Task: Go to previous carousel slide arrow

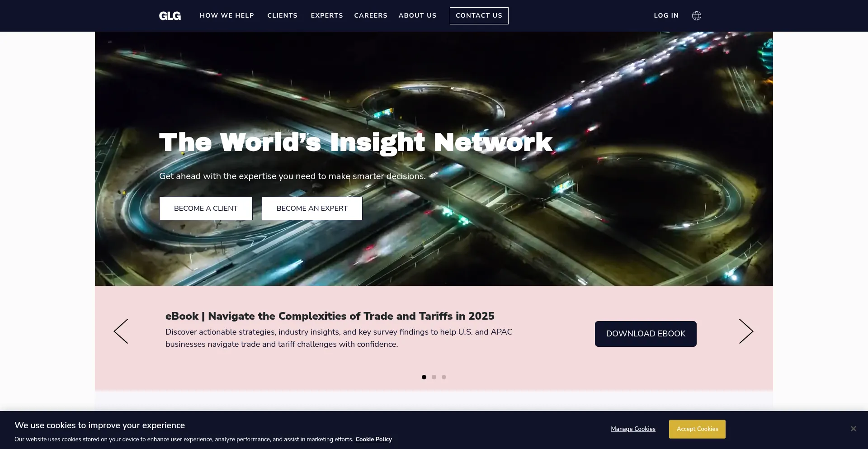Action: click(x=121, y=331)
